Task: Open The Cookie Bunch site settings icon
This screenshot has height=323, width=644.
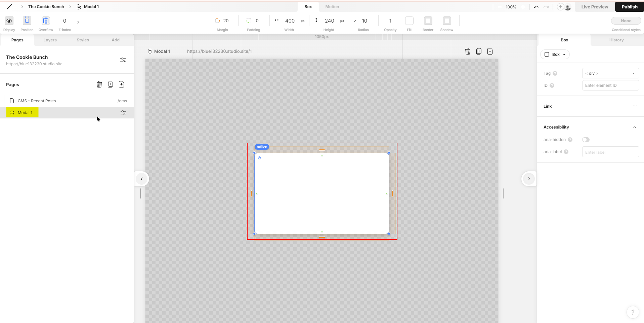Action: click(x=123, y=60)
